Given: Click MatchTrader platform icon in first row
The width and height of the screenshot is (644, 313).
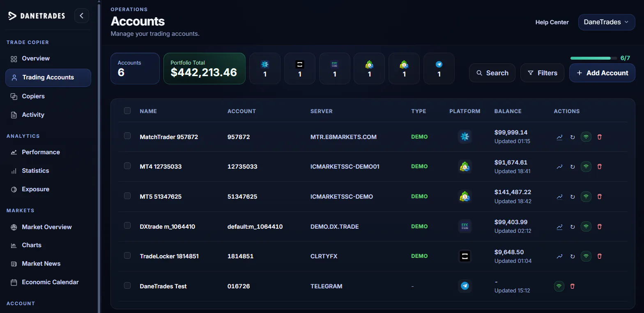Looking at the screenshot, I should 465,137.
